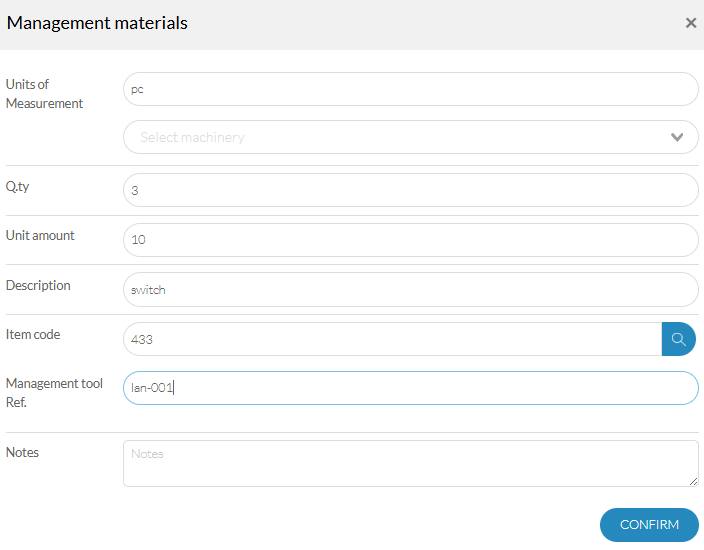Image resolution: width=704 pixels, height=550 pixels.
Task: Click the Unit amount label
Action: click(40, 235)
